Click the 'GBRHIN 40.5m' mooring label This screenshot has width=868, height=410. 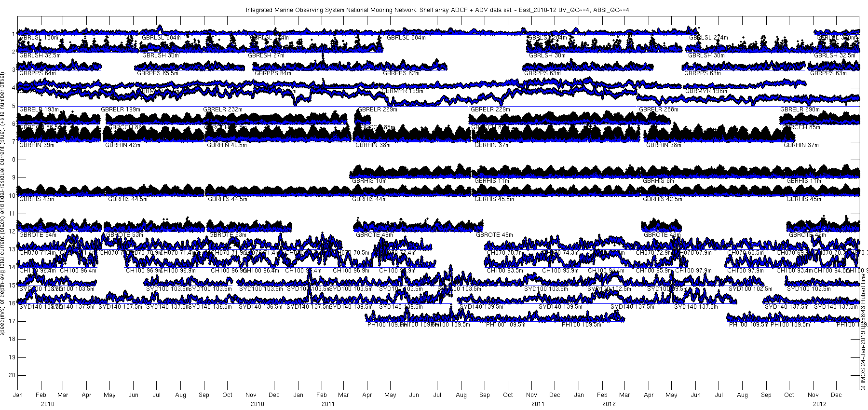[x=227, y=145]
